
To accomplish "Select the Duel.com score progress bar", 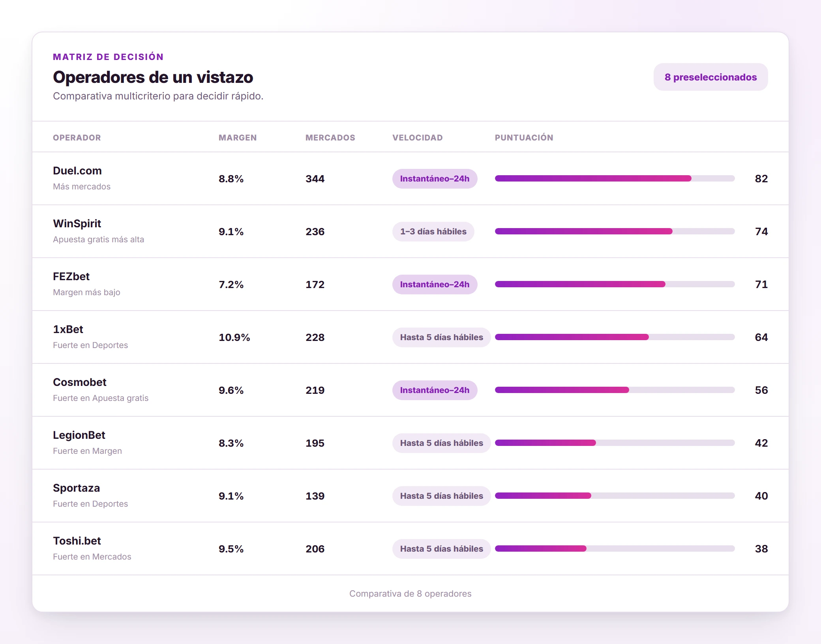I will (x=615, y=178).
